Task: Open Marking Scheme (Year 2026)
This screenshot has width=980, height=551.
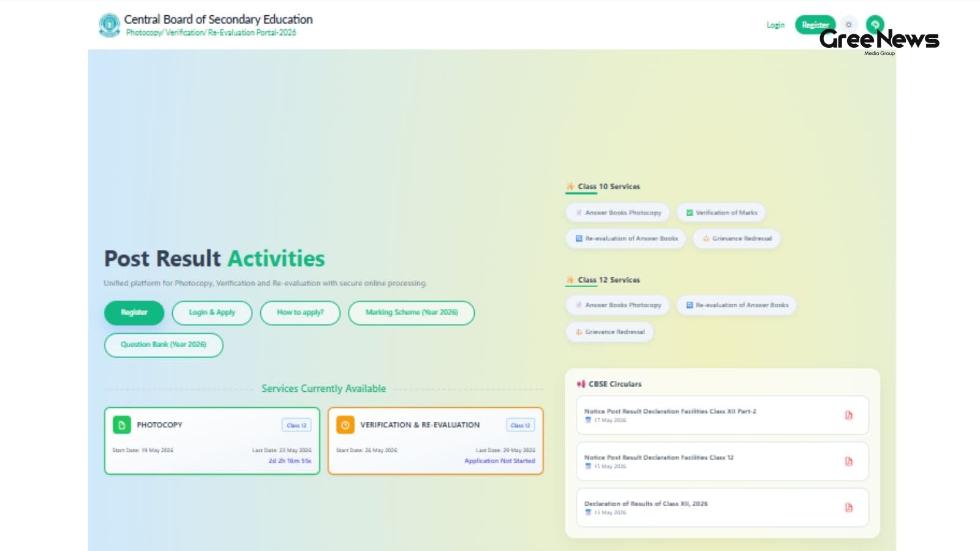Action: click(x=412, y=313)
